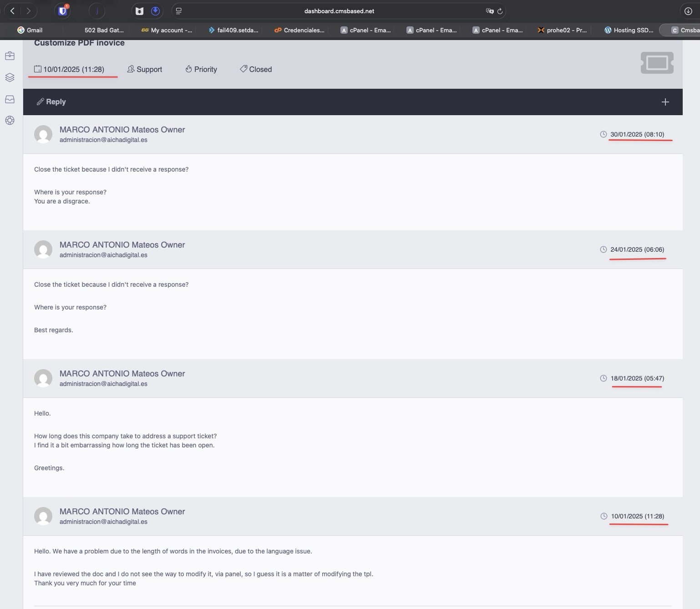This screenshot has height=609, width=700.
Task: Click the ticket icon at top right
Action: coord(657,63)
